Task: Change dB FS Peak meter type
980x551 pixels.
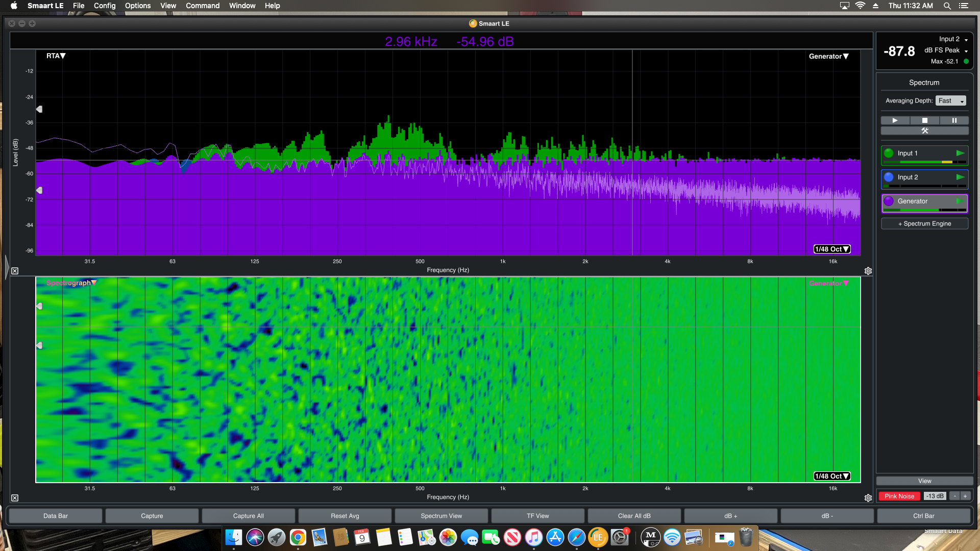Action: (946, 50)
